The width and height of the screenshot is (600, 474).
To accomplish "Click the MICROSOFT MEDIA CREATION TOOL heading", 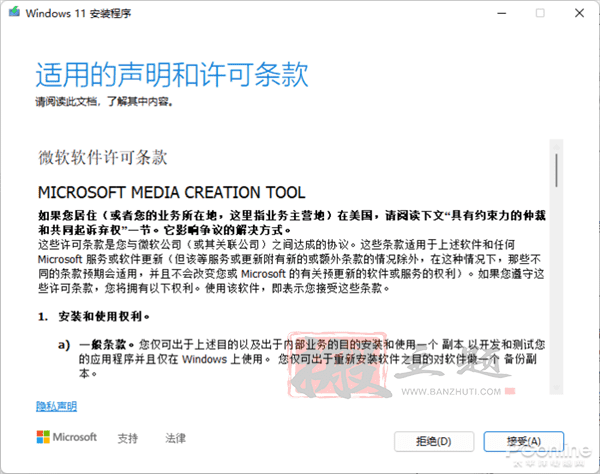I will 171,192.
